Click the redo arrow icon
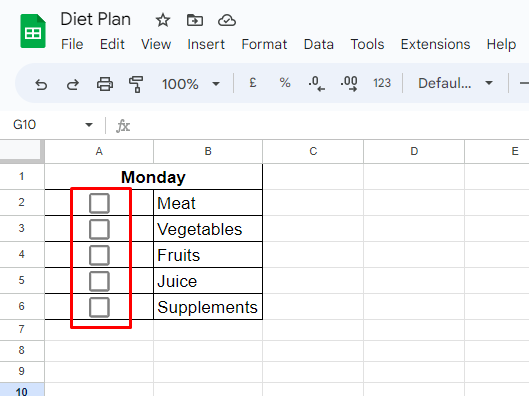Image resolution: width=529 pixels, height=396 pixels. (x=73, y=84)
